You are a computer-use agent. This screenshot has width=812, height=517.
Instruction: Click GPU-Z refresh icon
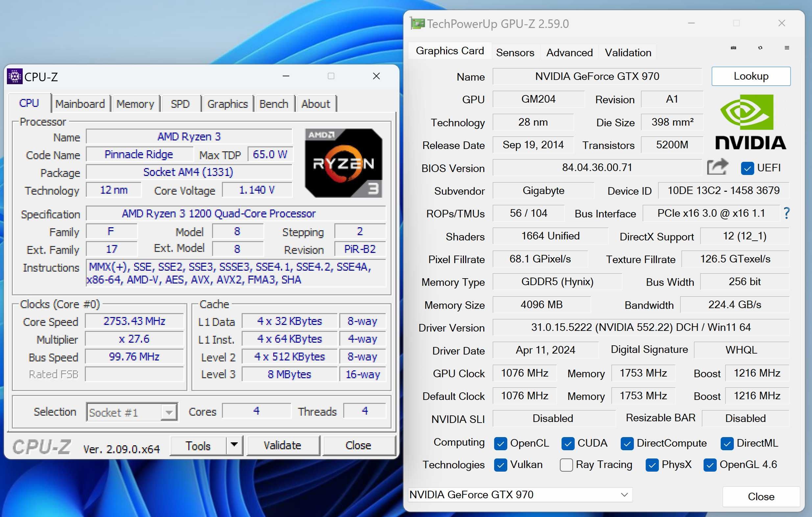click(x=760, y=48)
